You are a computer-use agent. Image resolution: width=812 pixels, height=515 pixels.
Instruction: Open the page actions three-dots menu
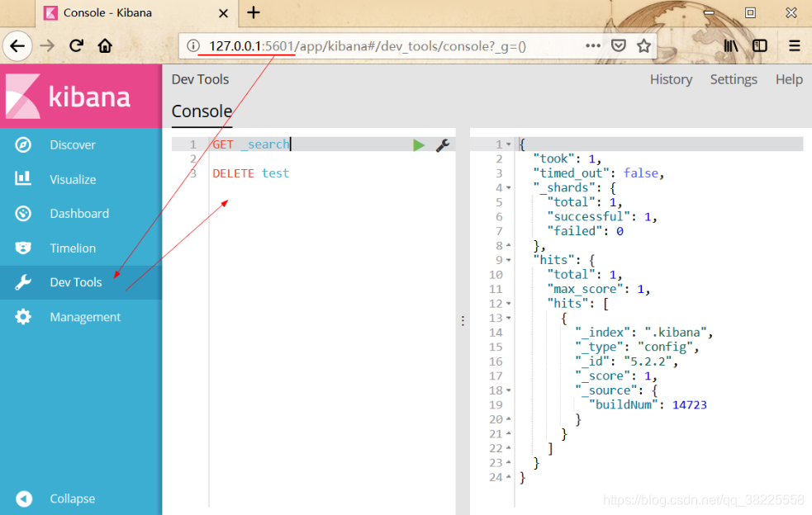593,45
